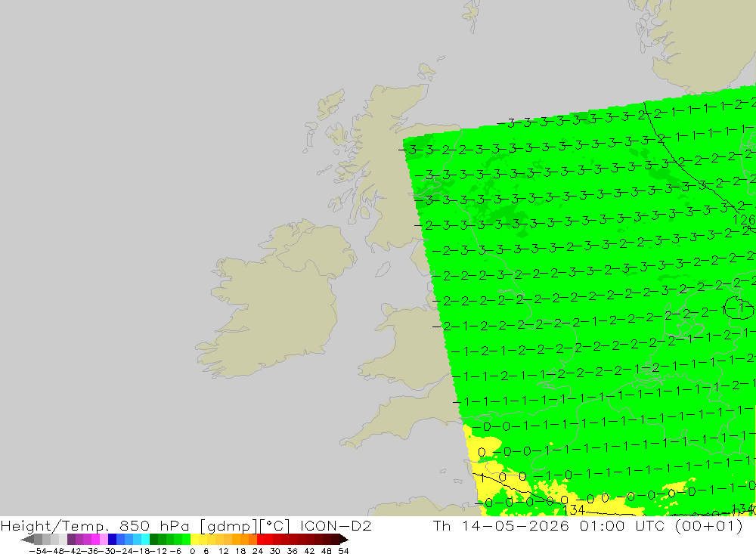The image size is (756, 554).
Task: Click the legend label "54" at scale end
Action: [x=343, y=551]
